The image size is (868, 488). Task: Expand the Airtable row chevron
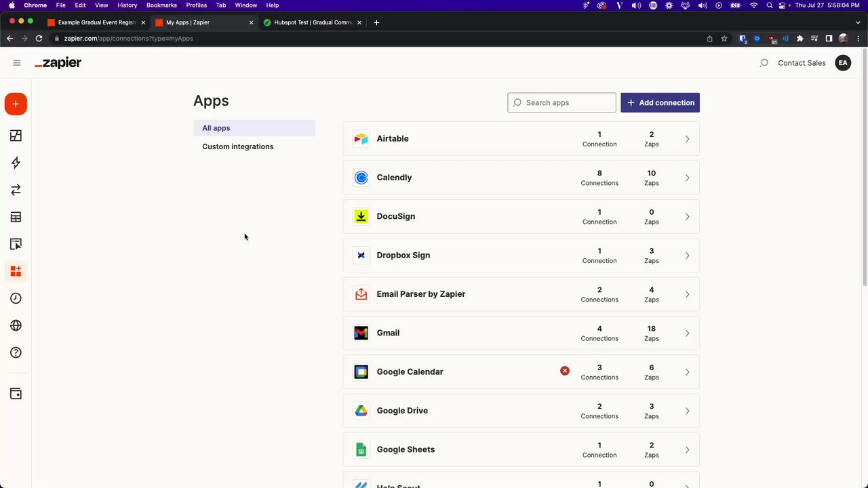[687, 139]
